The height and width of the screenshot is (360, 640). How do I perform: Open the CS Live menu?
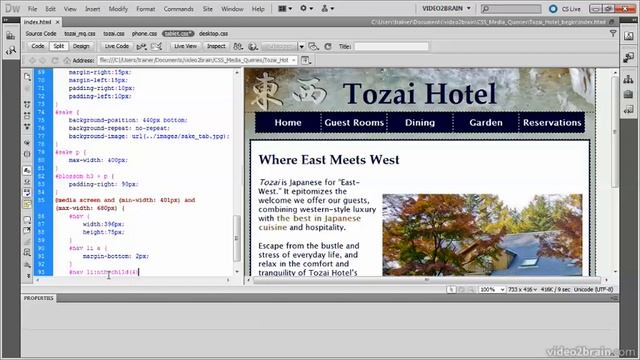(565, 9)
